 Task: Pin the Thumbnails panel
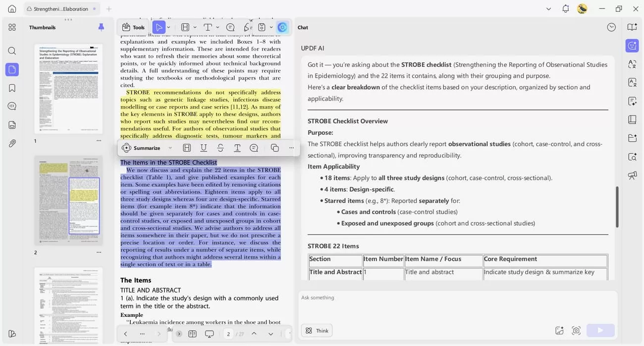pos(102,27)
